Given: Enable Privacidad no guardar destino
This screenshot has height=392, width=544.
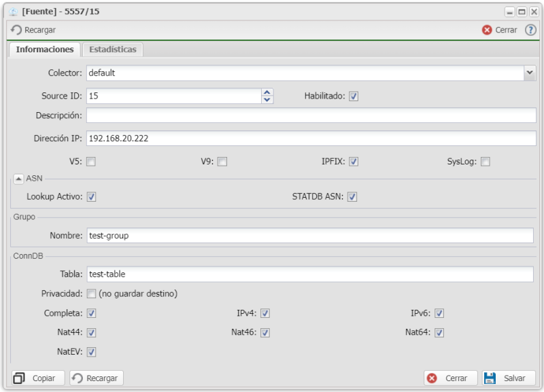Looking at the screenshot, I should click(91, 293).
